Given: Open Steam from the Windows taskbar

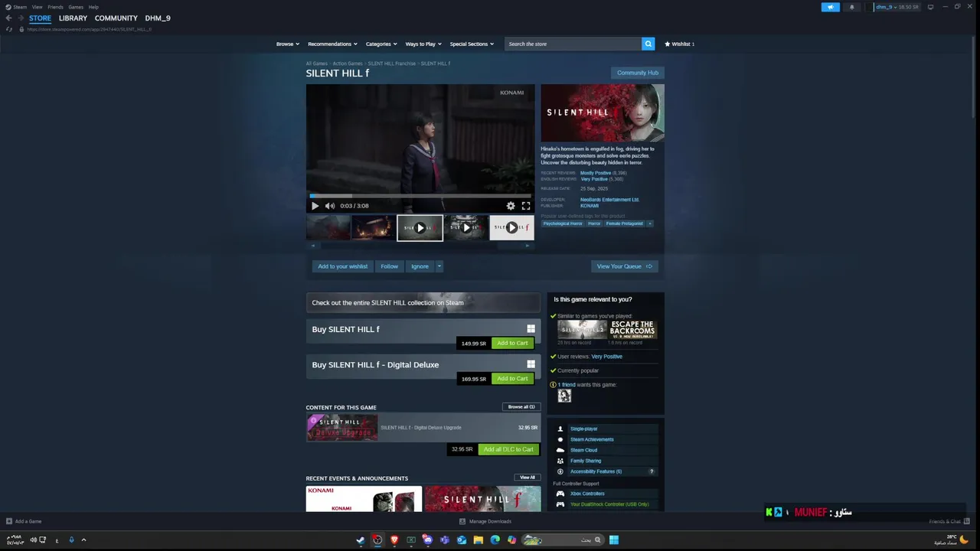Looking at the screenshot, I should 361,540.
